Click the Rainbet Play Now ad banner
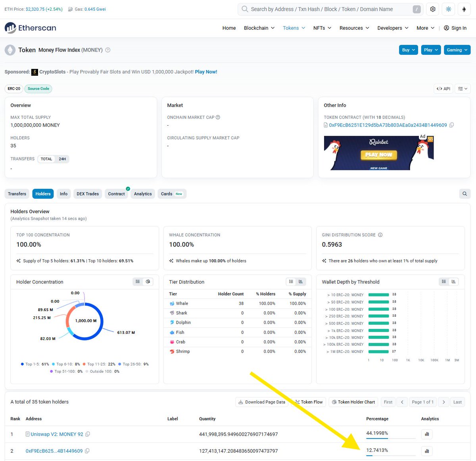 pyautogui.click(x=379, y=153)
